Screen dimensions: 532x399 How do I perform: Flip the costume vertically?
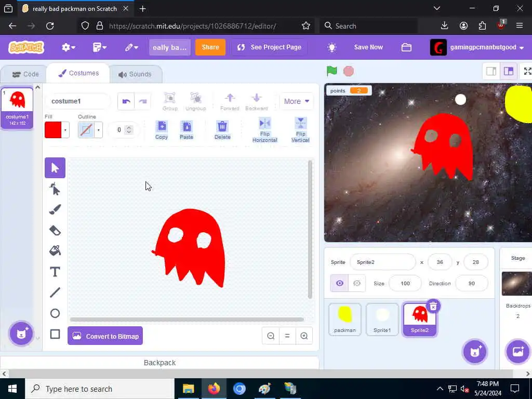click(300, 130)
